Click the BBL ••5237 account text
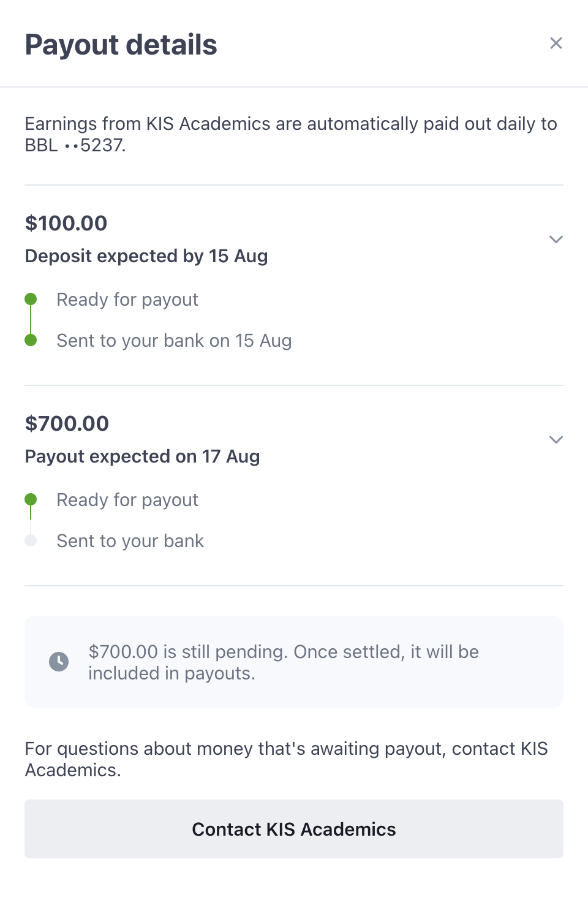 click(75, 145)
